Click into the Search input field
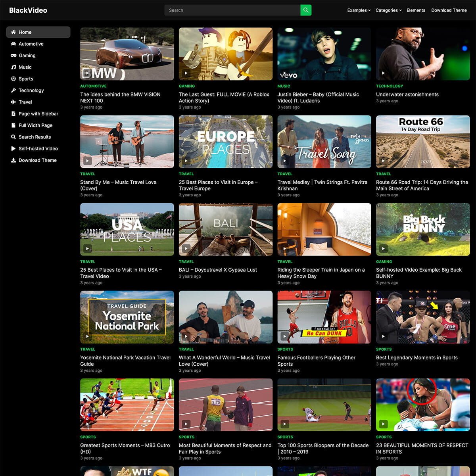The image size is (476, 476). [232, 10]
